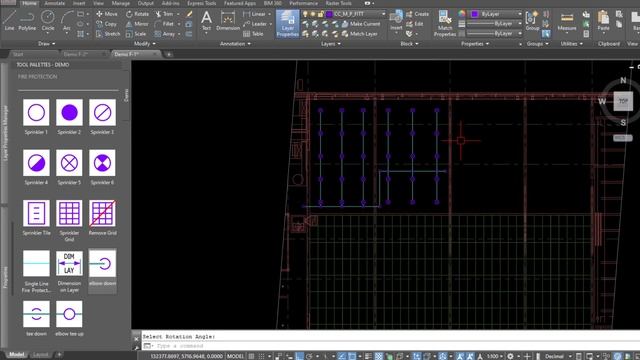The image size is (640, 360).
Task: Open the Insert ribbon tab
Action: 79,3
